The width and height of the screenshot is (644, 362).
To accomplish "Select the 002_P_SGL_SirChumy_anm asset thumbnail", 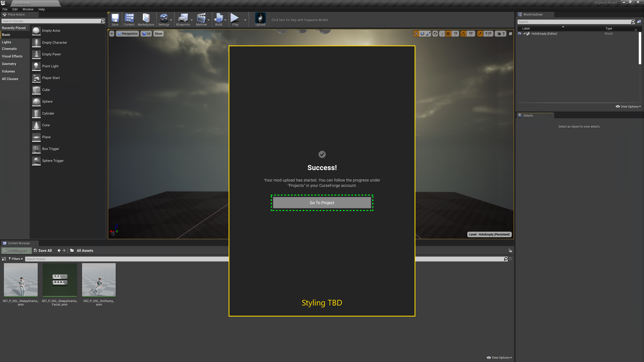I will tap(99, 280).
